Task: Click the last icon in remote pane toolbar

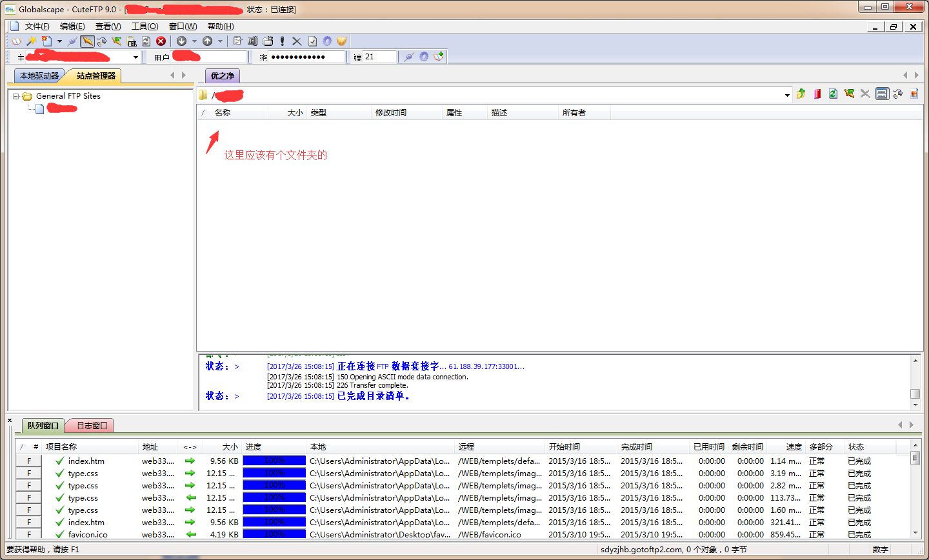Action: point(914,94)
